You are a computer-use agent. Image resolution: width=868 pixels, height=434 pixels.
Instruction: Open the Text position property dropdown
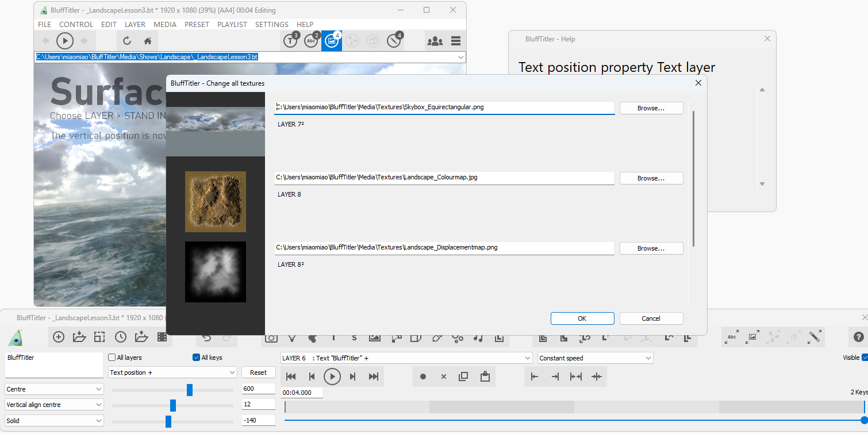point(172,372)
